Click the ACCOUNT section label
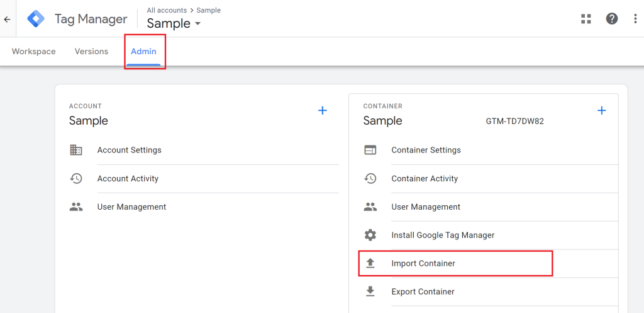Viewport: 644px width, 313px height. tap(86, 106)
